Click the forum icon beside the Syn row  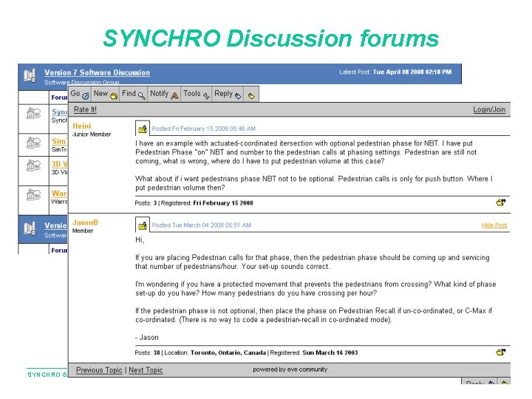coord(33,113)
